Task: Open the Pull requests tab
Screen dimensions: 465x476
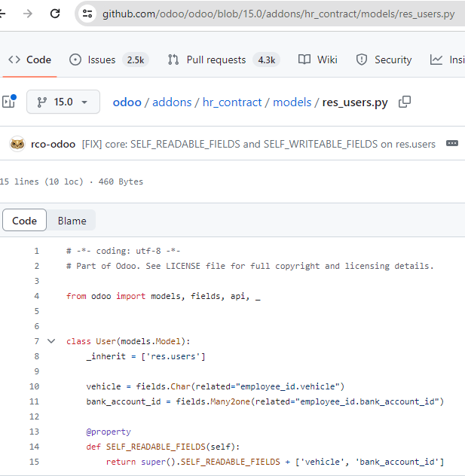Action: pyautogui.click(x=224, y=59)
